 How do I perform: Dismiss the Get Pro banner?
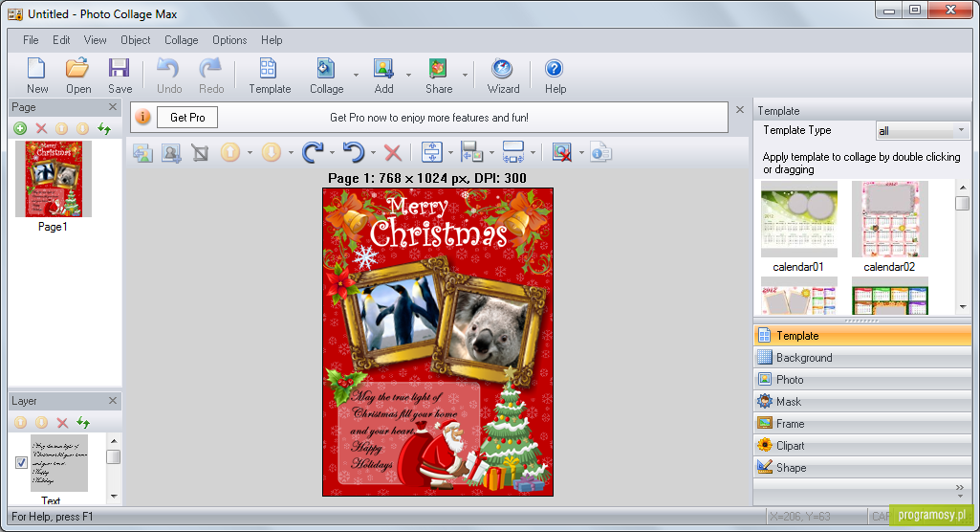click(x=740, y=110)
